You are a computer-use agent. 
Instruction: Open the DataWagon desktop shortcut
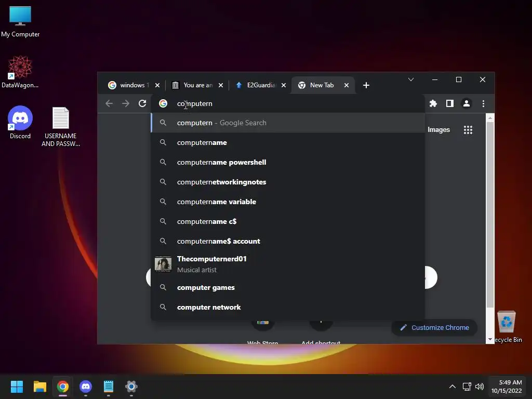[x=20, y=72]
